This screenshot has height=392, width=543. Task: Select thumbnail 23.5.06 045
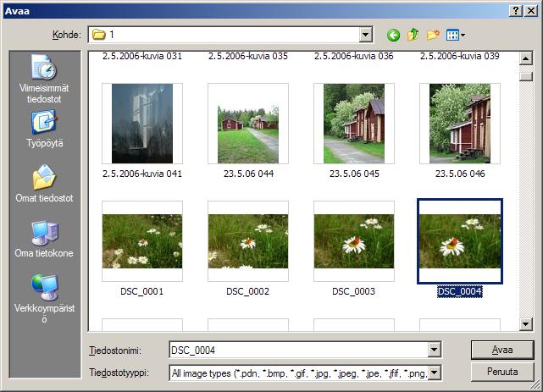(354, 124)
